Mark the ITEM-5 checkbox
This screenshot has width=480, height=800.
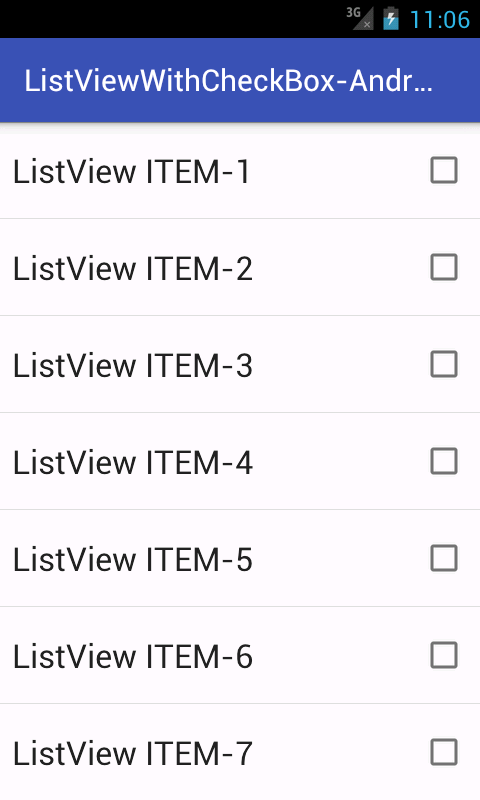coord(444,558)
